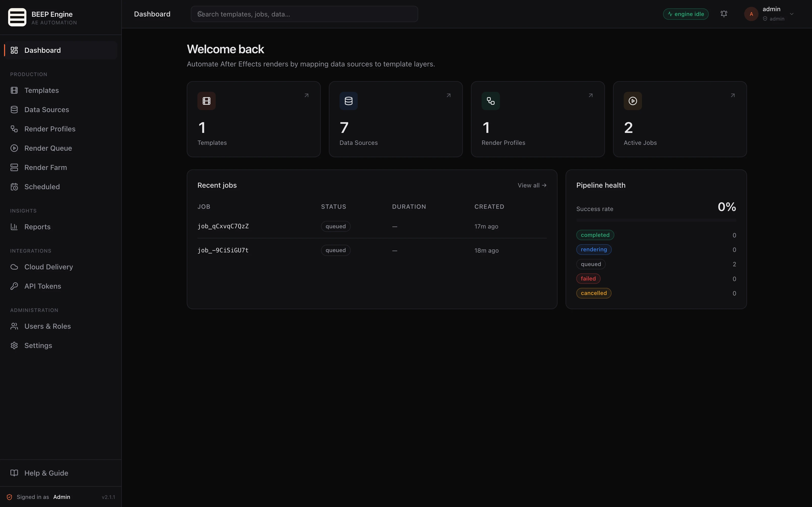Click the CREATED column header
This screenshot has width=812, height=507.
489,206
